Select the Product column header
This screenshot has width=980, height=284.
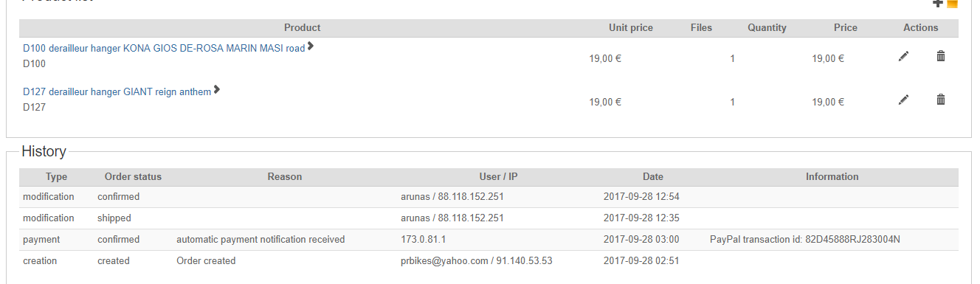303,28
